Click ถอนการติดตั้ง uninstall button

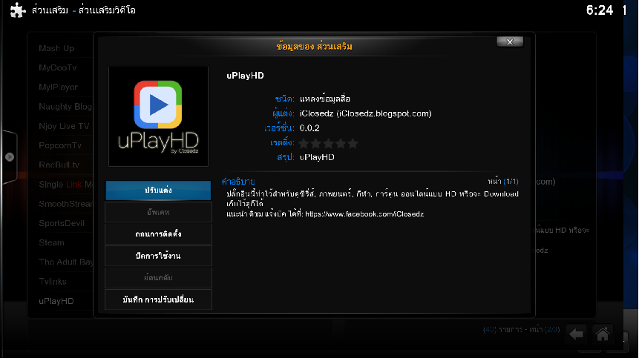(158, 234)
